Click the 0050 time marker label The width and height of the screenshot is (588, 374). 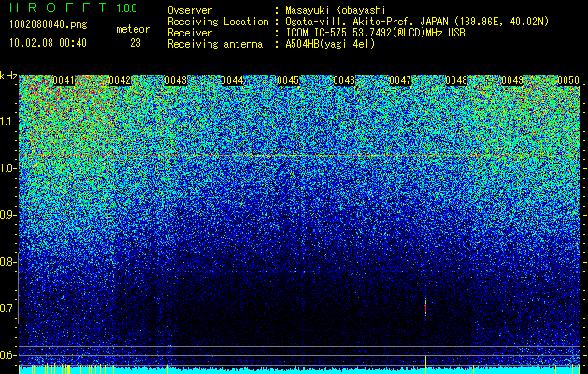pyautogui.click(x=568, y=80)
